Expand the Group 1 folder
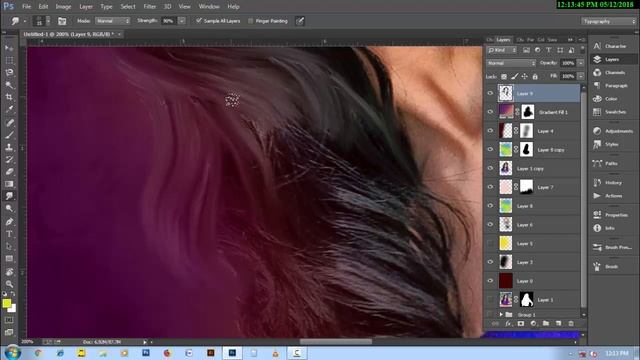 [x=501, y=315]
